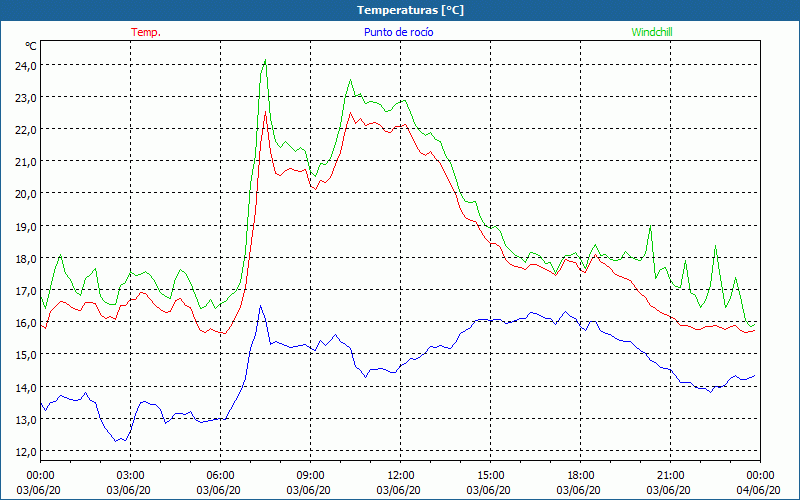Viewport: 800px width, 500px height.
Task: Click the '22,0' y-axis value
Action: (26, 130)
